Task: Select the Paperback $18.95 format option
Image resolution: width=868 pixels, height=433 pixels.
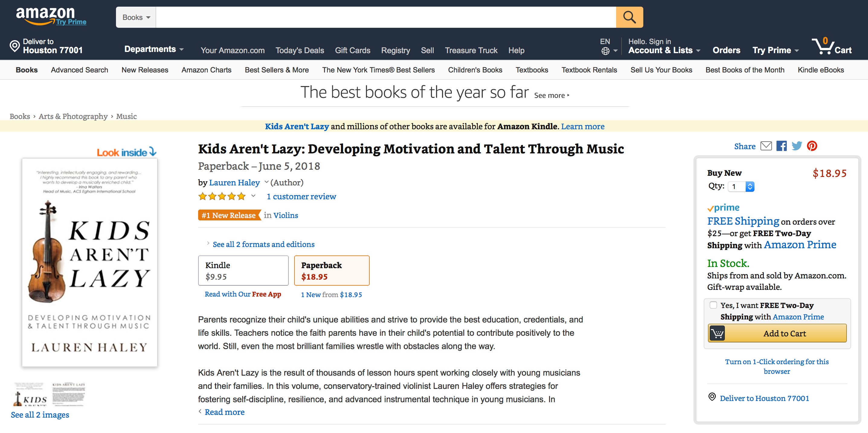Action: click(332, 271)
